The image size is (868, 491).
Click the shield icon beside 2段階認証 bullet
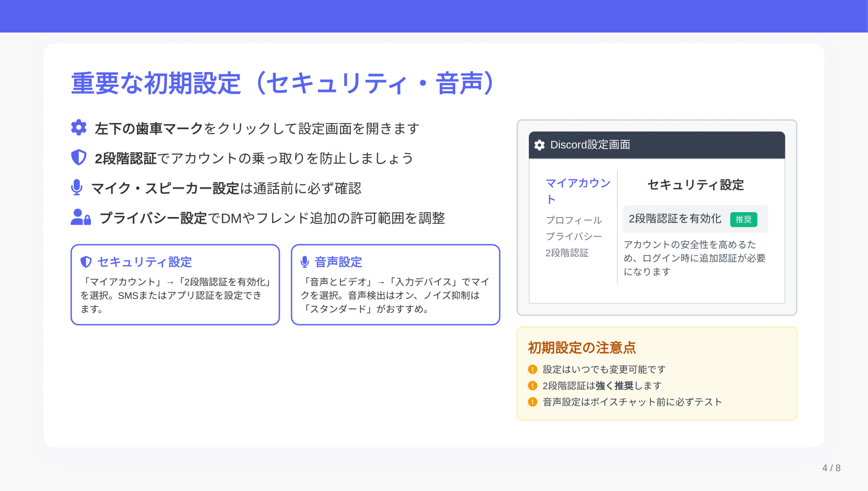[79, 157]
